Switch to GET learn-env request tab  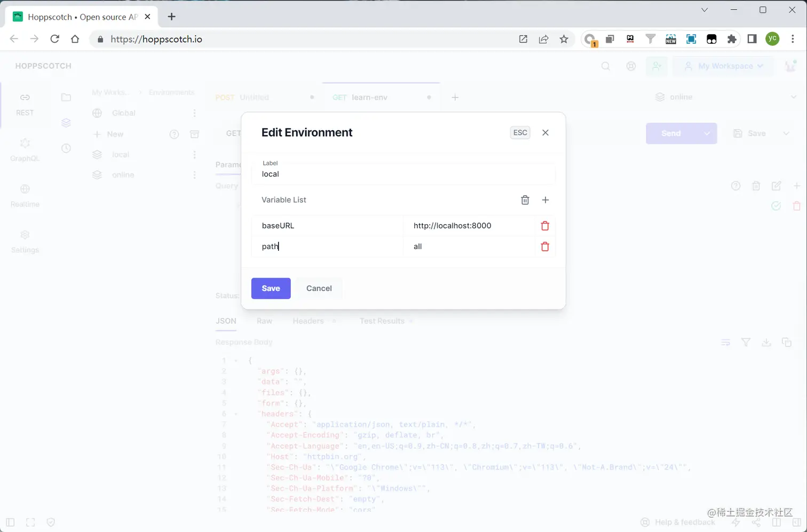click(381, 97)
